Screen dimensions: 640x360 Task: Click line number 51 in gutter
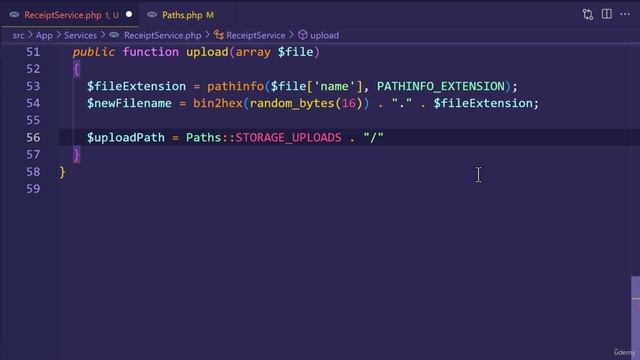33,52
